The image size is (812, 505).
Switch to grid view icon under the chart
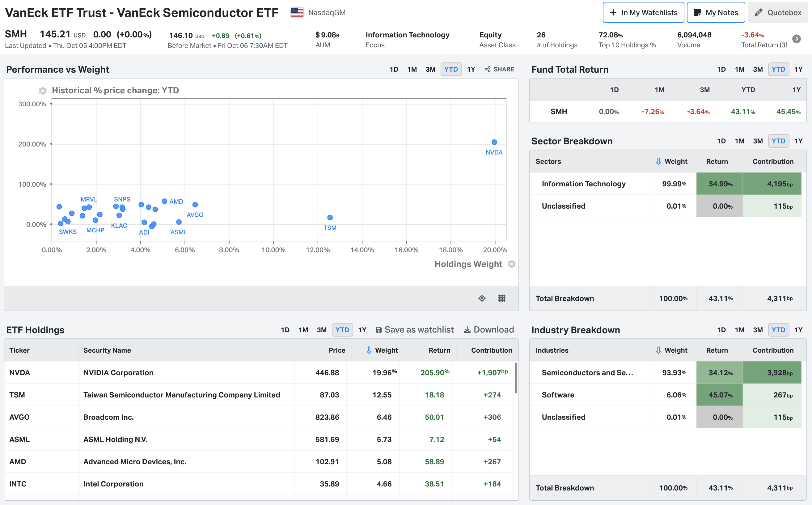(501, 298)
